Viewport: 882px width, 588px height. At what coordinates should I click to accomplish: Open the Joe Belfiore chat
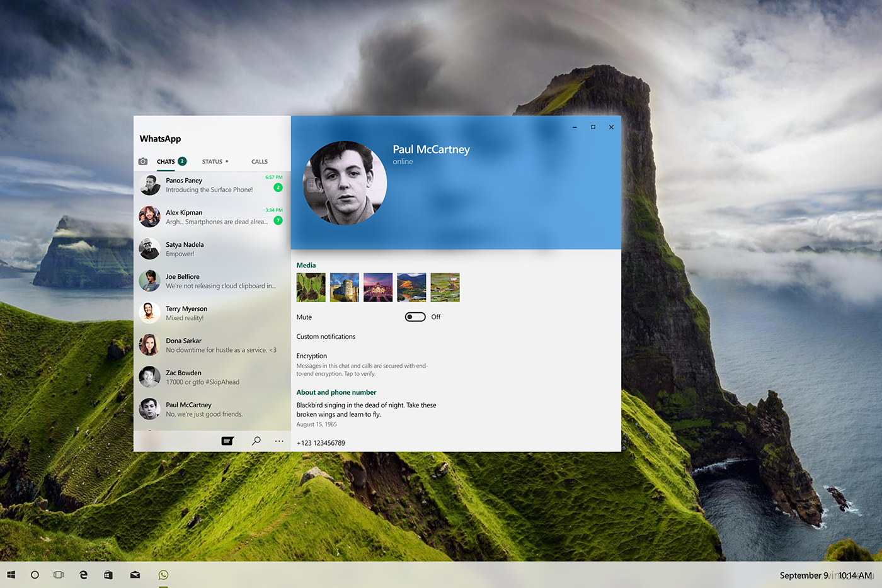[212, 281]
